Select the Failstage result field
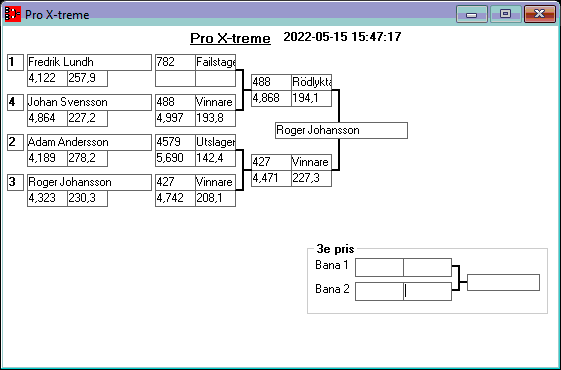Image resolution: width=561 pixels, height=370 pixels. coord(215,62)
